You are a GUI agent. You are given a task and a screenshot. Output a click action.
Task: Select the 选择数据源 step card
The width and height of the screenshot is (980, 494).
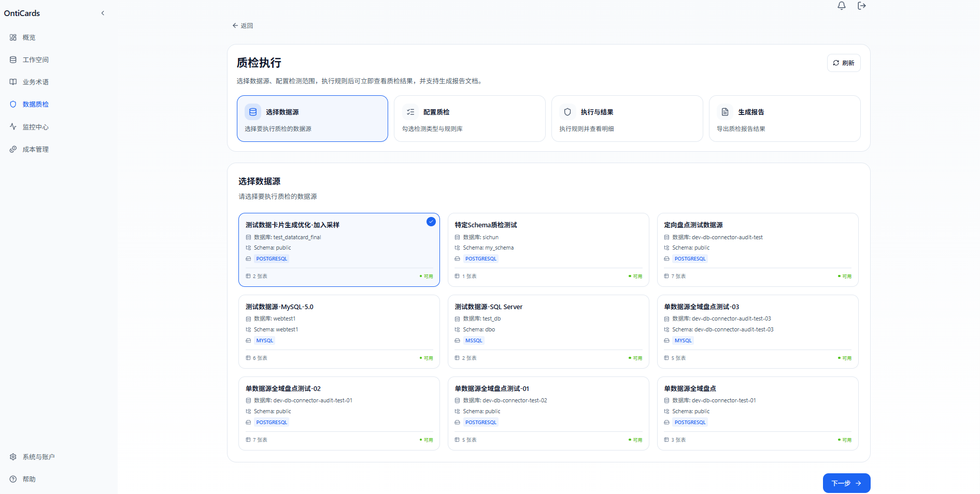coord(313,119)
